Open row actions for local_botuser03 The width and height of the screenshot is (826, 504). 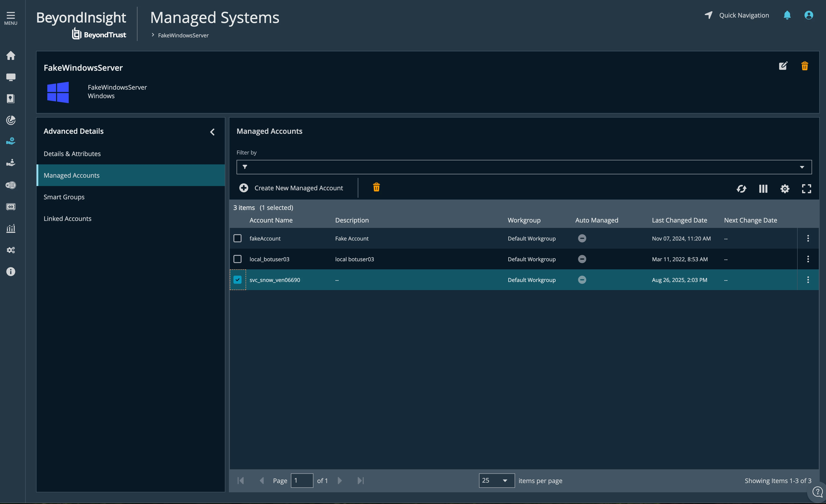(x=808, y=259)
